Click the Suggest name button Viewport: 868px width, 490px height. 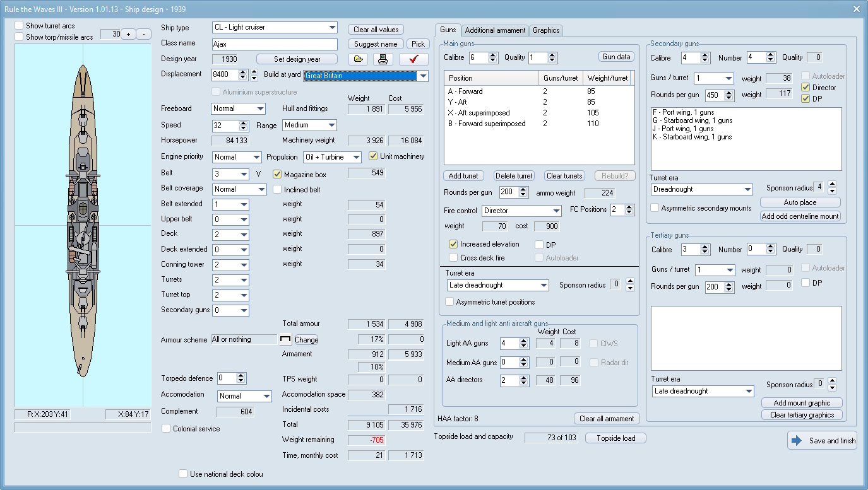376,44
